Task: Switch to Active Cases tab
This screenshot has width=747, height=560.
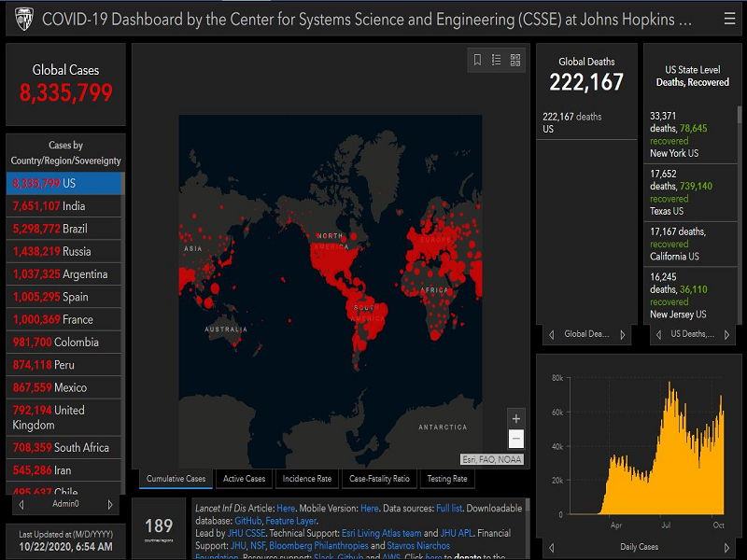Action: coord(244,479)
